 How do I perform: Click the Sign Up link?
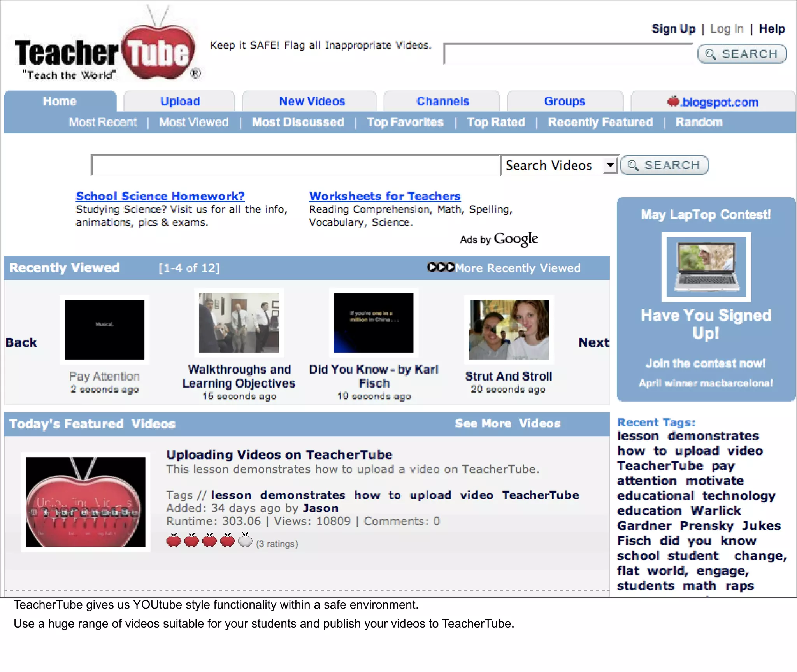click(674, 28)
